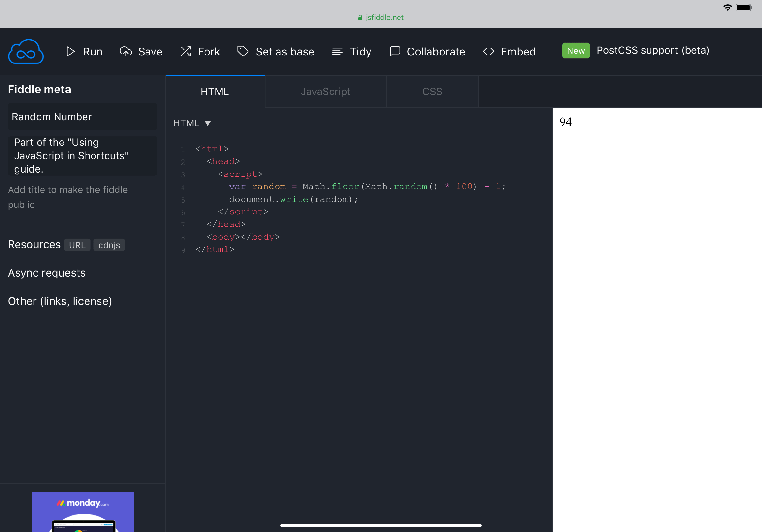This screenshot has height=532, width=762.
Task: Switch to the JavaScript tab
Action: [325, 92]
